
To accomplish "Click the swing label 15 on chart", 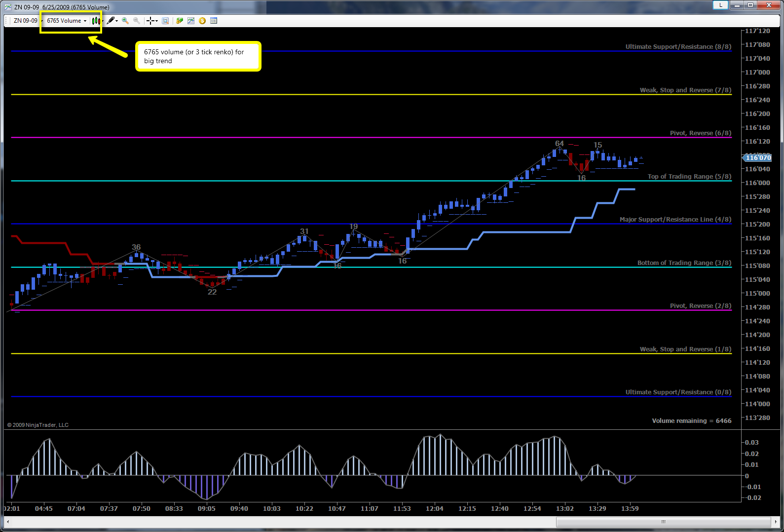I will [598, 145].
